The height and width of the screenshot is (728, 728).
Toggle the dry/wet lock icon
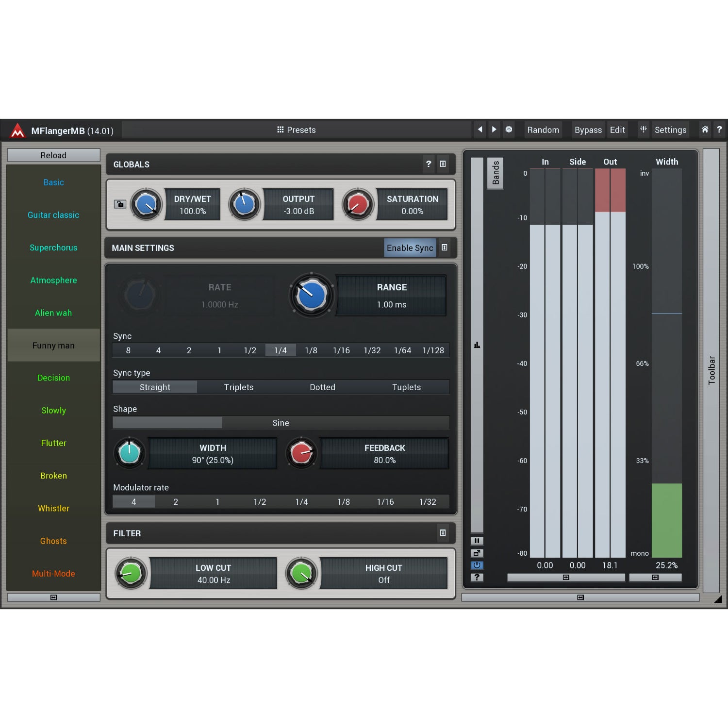click(x=120, y=204)
